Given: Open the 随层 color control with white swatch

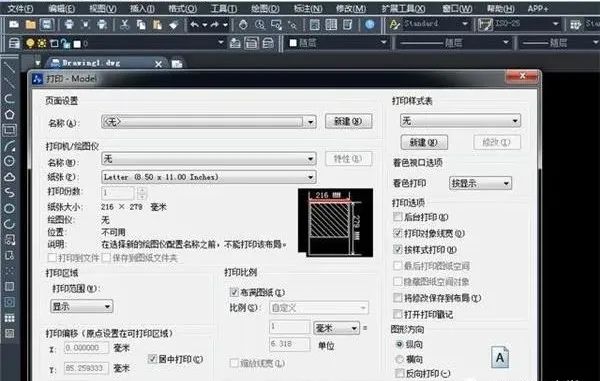Looking at the screenshot, I should tap(338, 43).
